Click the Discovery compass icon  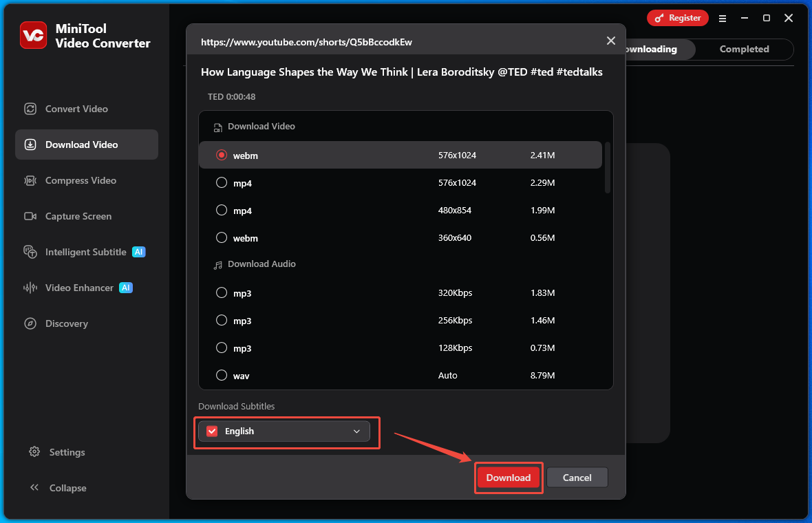point(30,323)
